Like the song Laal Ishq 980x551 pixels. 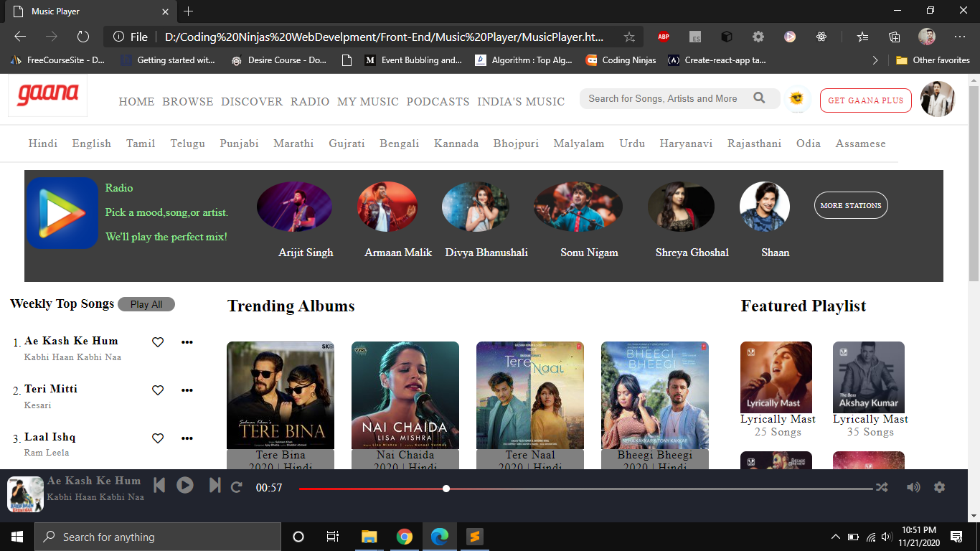tap(158, 438)
